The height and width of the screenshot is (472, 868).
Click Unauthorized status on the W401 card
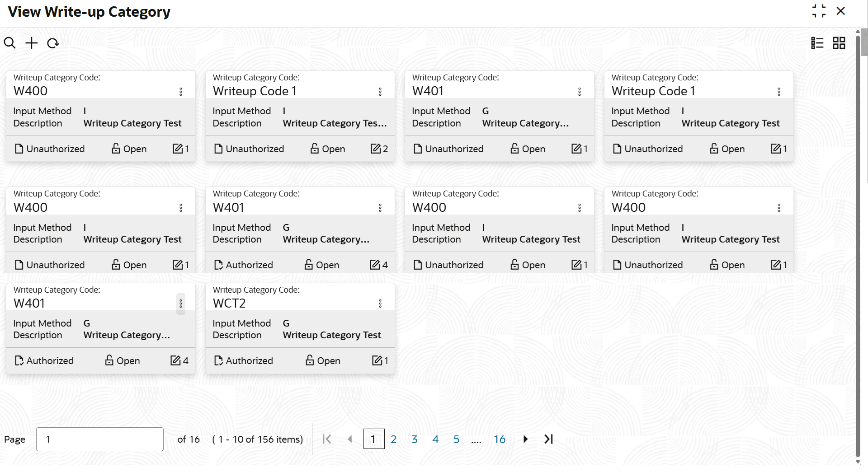(448, 149)
